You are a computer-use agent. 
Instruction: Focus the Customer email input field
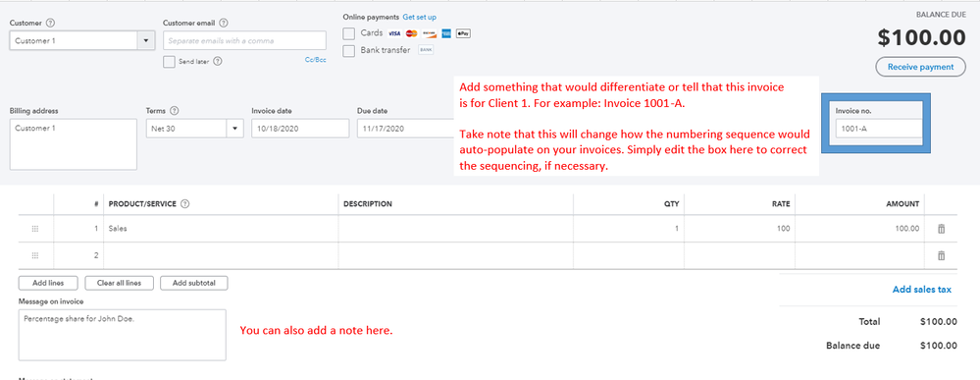244,40
